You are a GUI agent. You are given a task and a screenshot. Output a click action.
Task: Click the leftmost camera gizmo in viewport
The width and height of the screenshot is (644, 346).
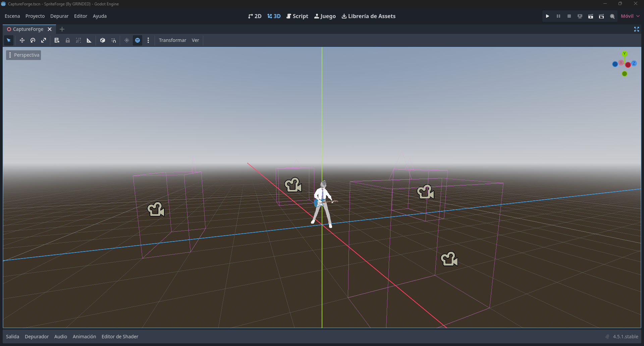point(156,210)
